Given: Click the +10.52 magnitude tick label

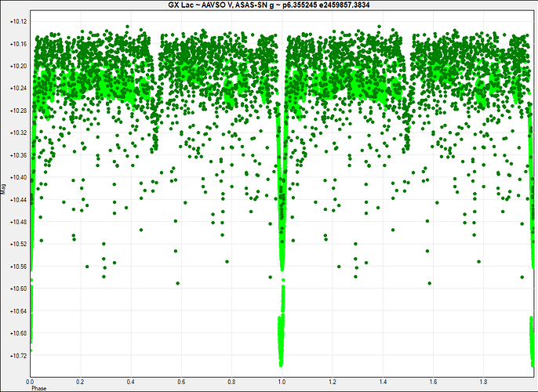Looking at the screenshot, I should (16, 244).
